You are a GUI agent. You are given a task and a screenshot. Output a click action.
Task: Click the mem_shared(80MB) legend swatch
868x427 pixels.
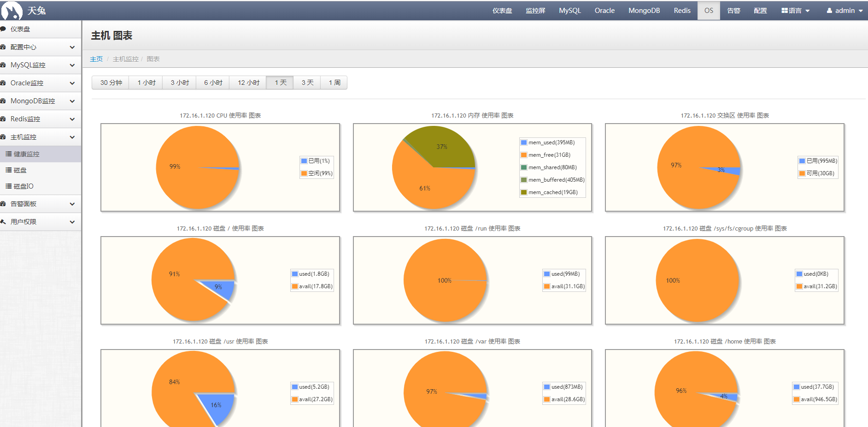(524, 167)
